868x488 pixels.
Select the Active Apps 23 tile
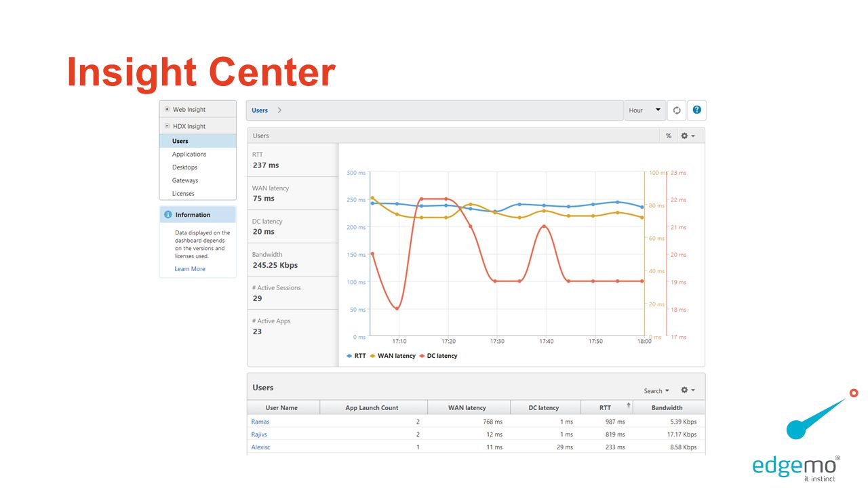292,326
